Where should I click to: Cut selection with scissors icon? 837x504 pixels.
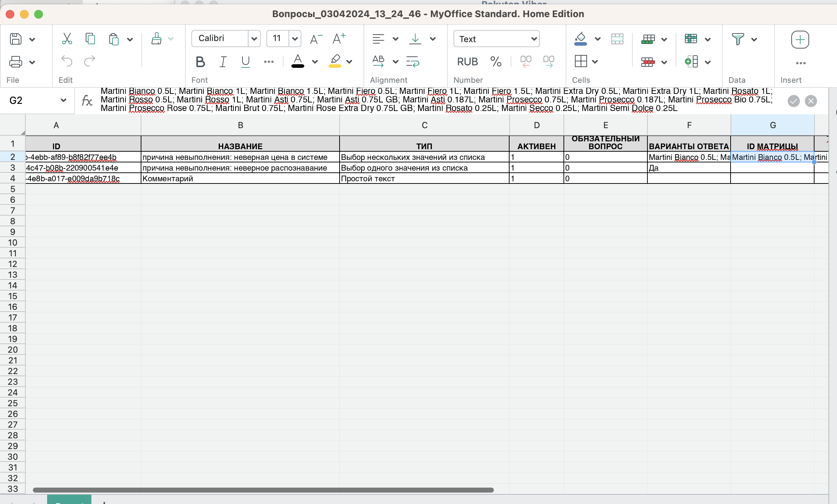click(67, 39)
